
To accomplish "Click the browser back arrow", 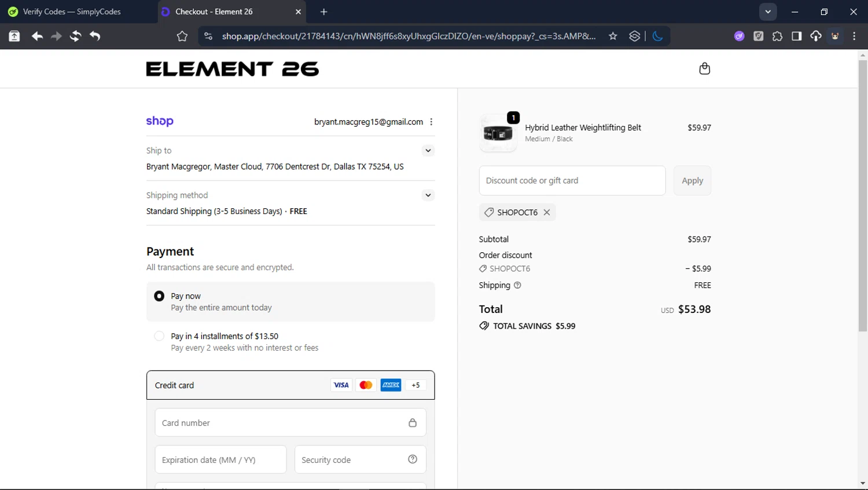I will tap(37, 36).
